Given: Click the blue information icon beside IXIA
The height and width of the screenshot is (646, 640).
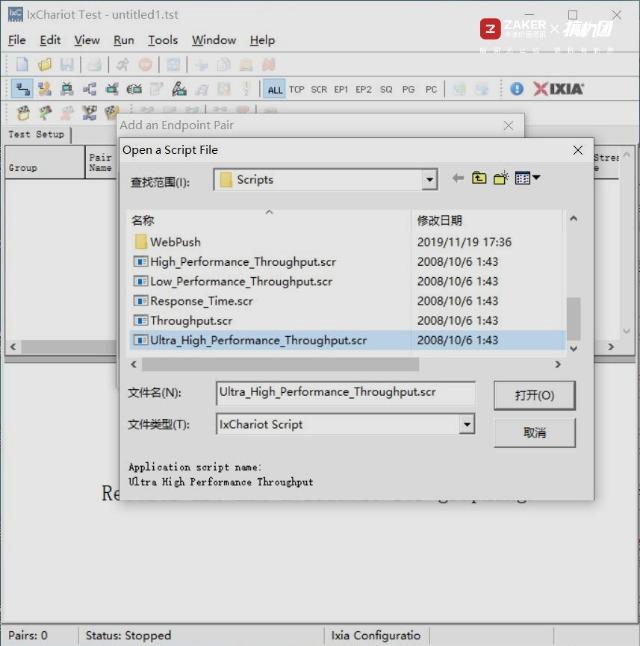Looking at the screenshot, I should [x=516, y=89].
